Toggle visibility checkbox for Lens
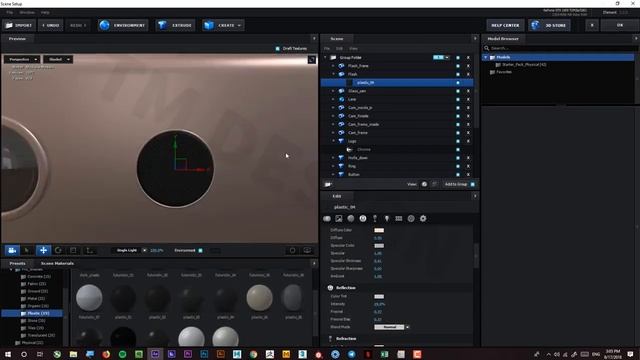 (x=458, y=99)
